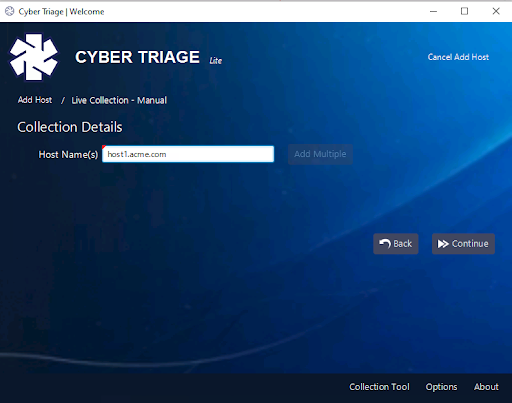Click the double-arrow icon on Continue
This screenshot has width=512, height=403.
coord(443,244)
